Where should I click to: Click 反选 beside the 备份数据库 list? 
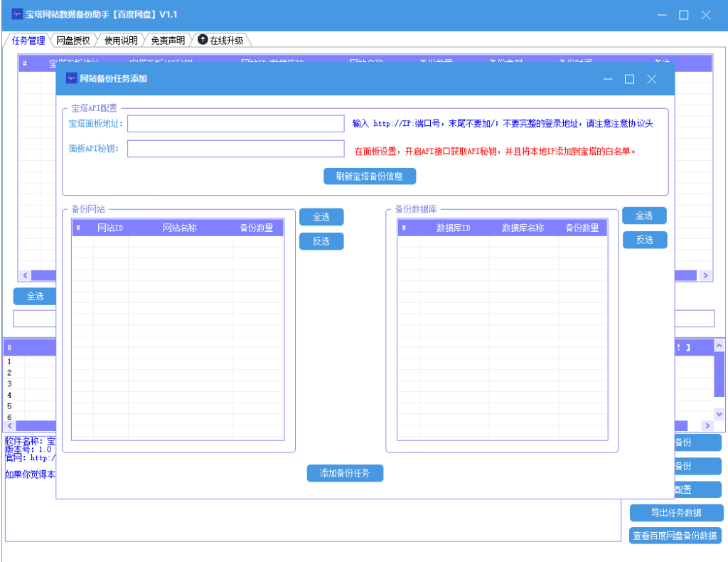coord(644,240)
